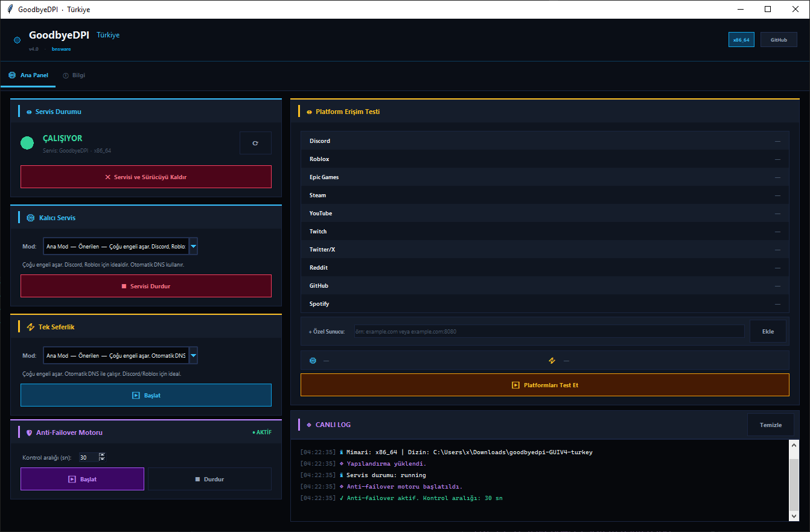Close the GoodbyeDPI window
The width and height of the screenshot is (810, 532).
(x=796, y=9)
